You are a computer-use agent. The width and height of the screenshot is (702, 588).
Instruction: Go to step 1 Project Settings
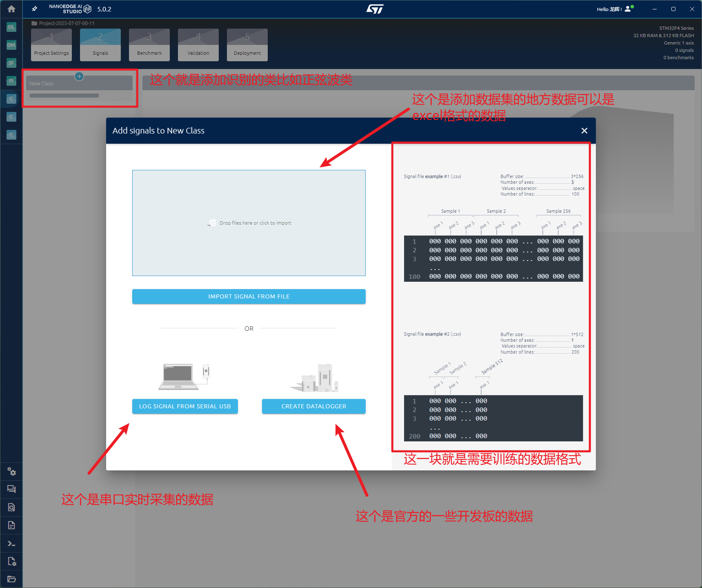click(51, 45)
